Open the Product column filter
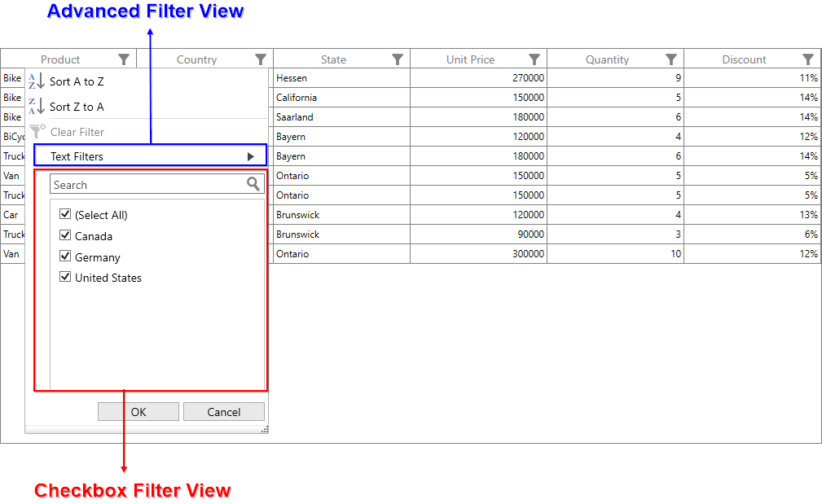This screenshot has width=822, height=504. 124,59
